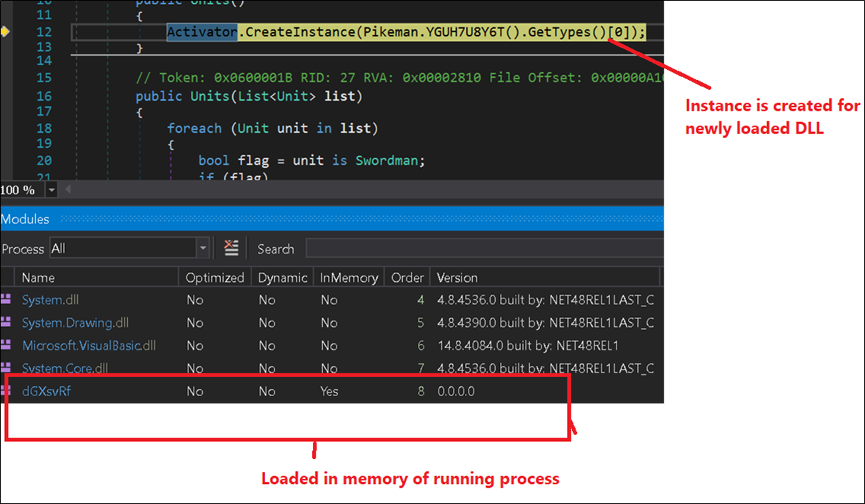Click the Version column header

click(x=457, y=278)
